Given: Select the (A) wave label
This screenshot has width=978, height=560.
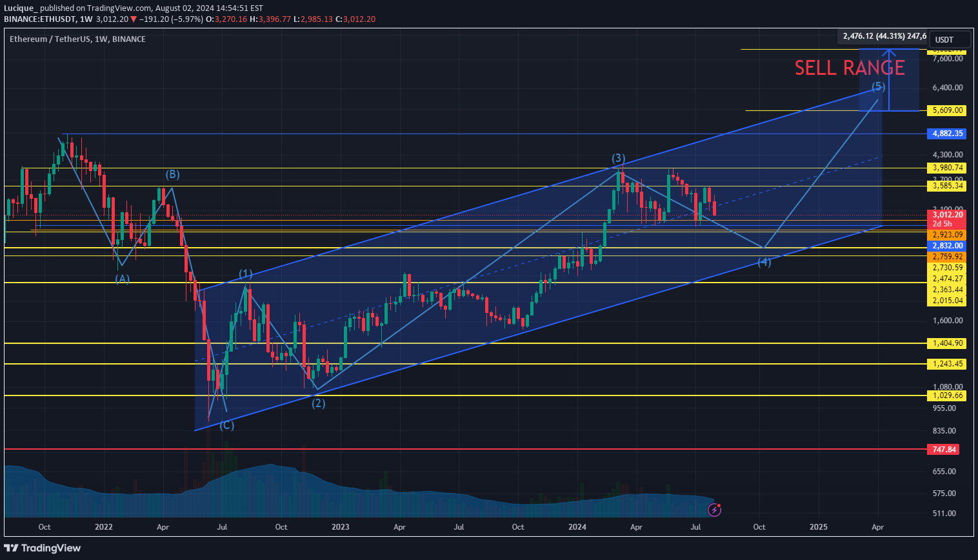Looking at the screenshot, I should point(122,279).
